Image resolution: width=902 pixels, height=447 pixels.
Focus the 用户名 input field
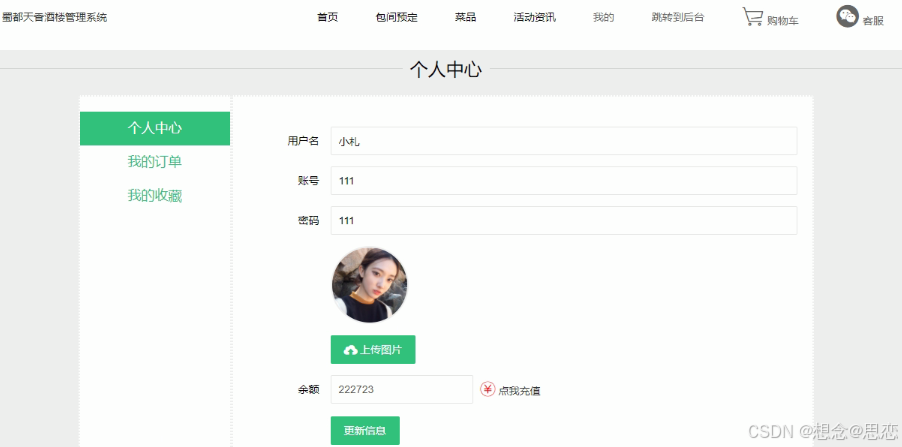pos(564,141)
